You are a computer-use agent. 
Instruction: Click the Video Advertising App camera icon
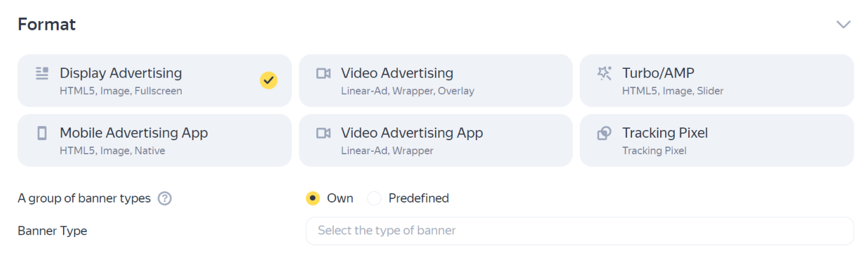tap(323, 133)
